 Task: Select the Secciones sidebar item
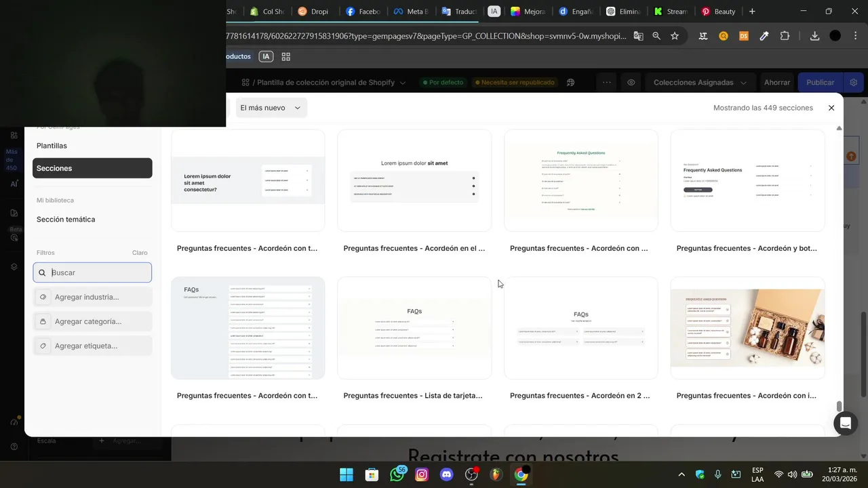tap(92, 168)
